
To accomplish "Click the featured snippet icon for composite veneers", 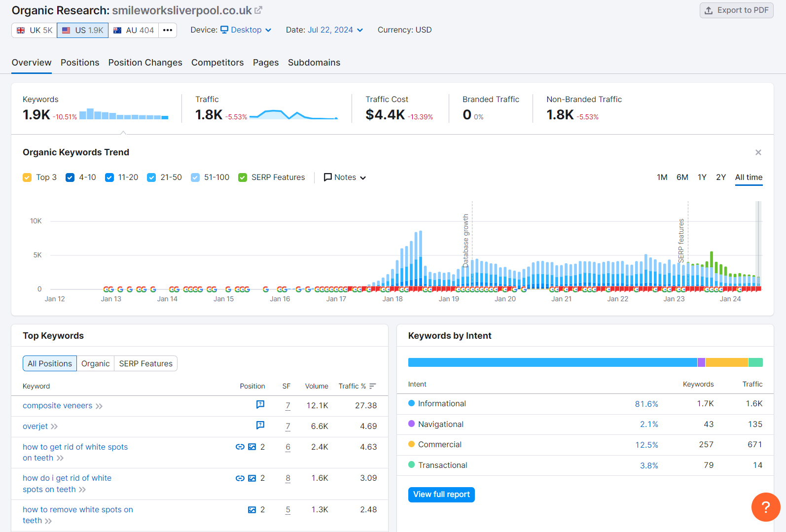I will (x=260, y=405).
